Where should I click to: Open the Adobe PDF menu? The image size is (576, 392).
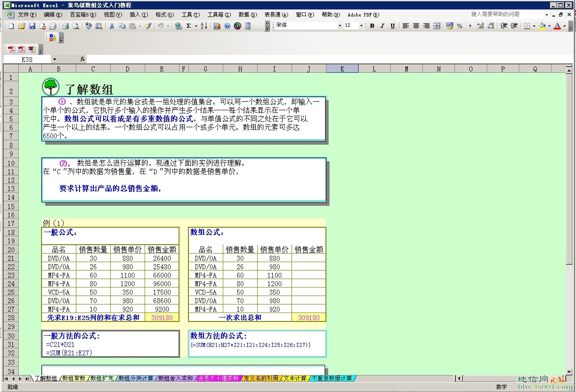pos(363,15)
